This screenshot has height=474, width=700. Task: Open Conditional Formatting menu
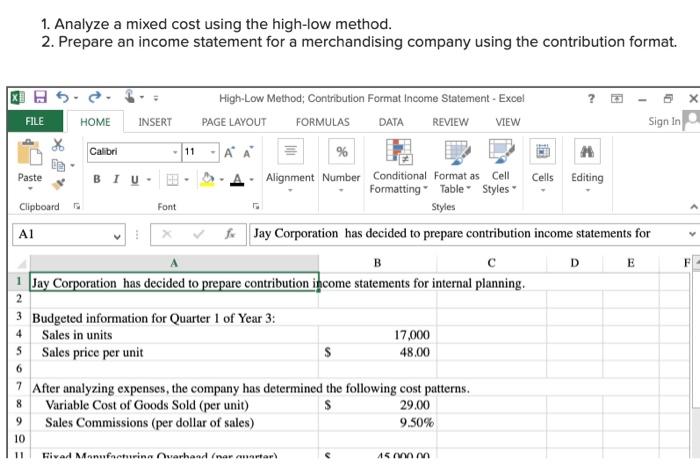pyautogui.click(x=399, y=167)
